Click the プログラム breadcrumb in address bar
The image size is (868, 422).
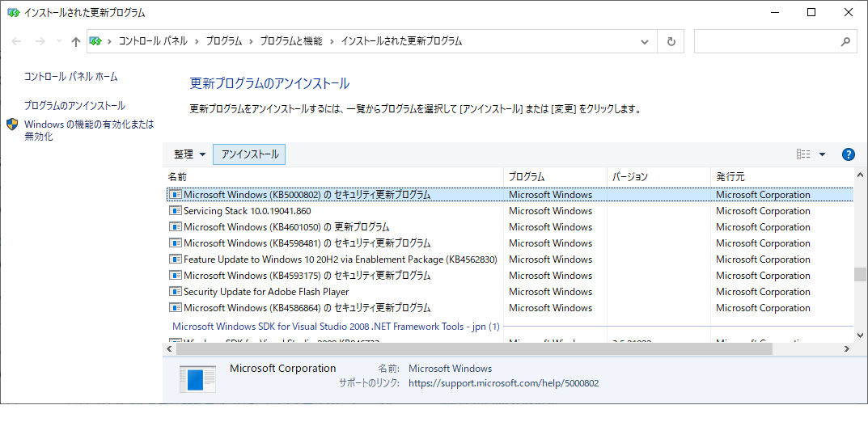click(224, 41)
